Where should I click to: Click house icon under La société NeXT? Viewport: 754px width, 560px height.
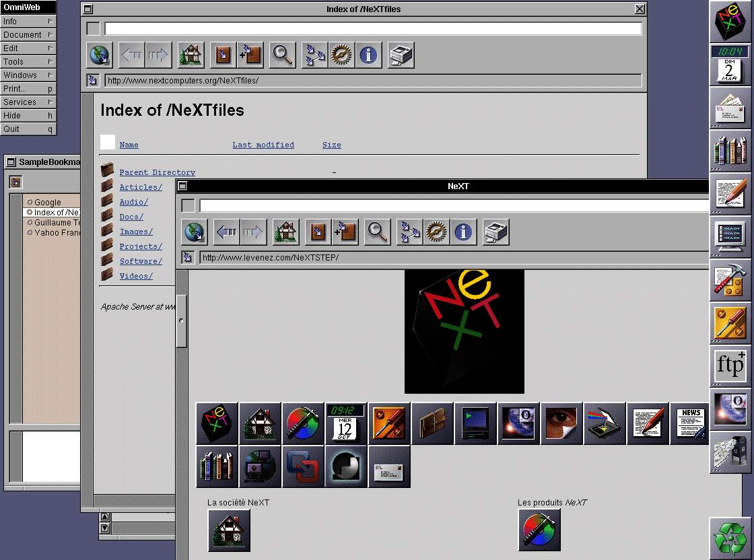(229, 530)
